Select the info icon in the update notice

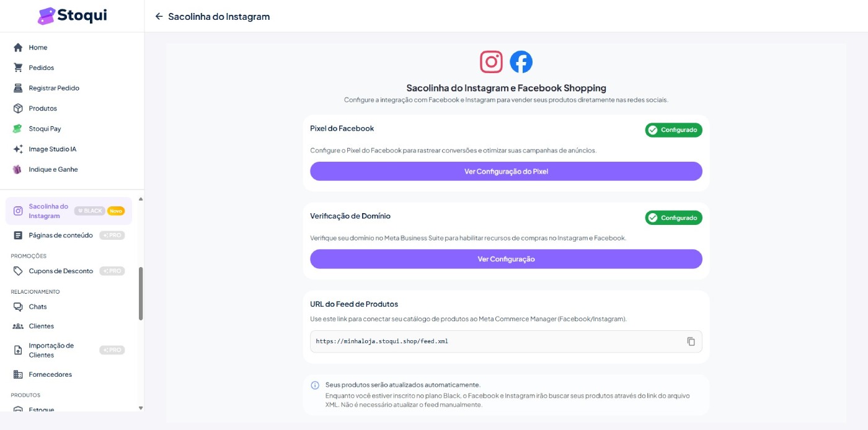[315, 385]
